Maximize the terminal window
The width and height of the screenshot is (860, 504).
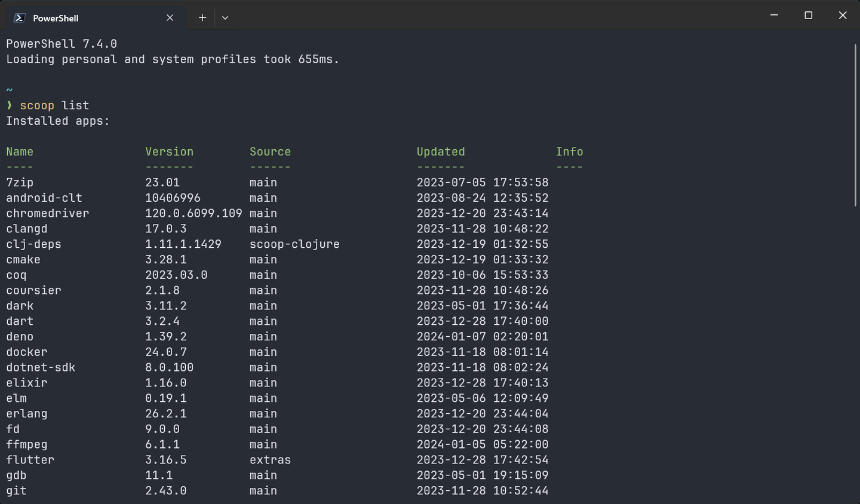[809, 15]
